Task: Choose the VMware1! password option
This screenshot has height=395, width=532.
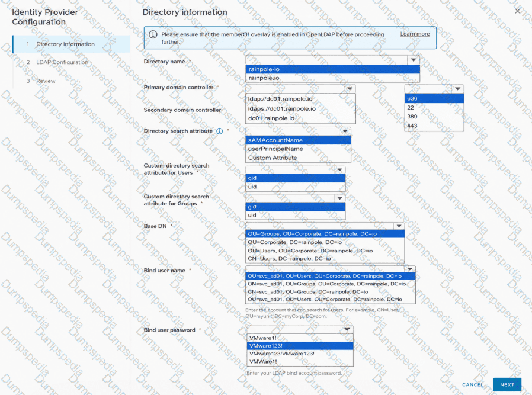Action: [x=263, y=338]
